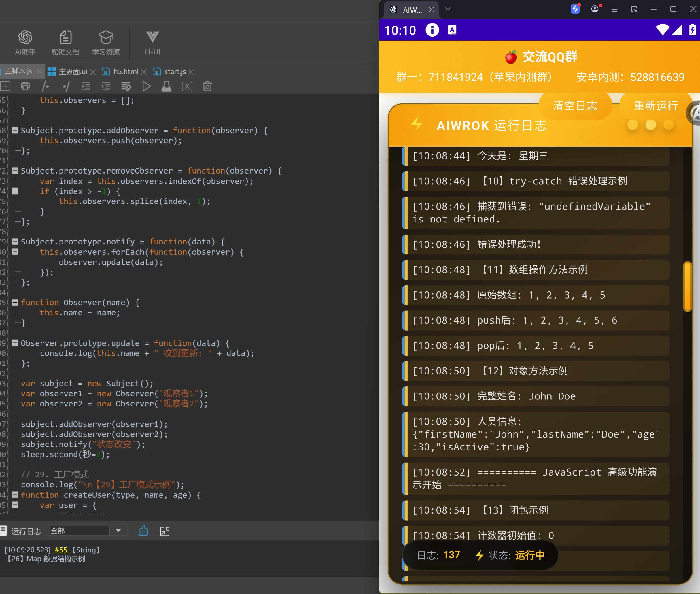Image resolution: width=700 pixels, height=594 pixels.
Task: Switch to 主界面.ui tab
Action: coord(68,72)
